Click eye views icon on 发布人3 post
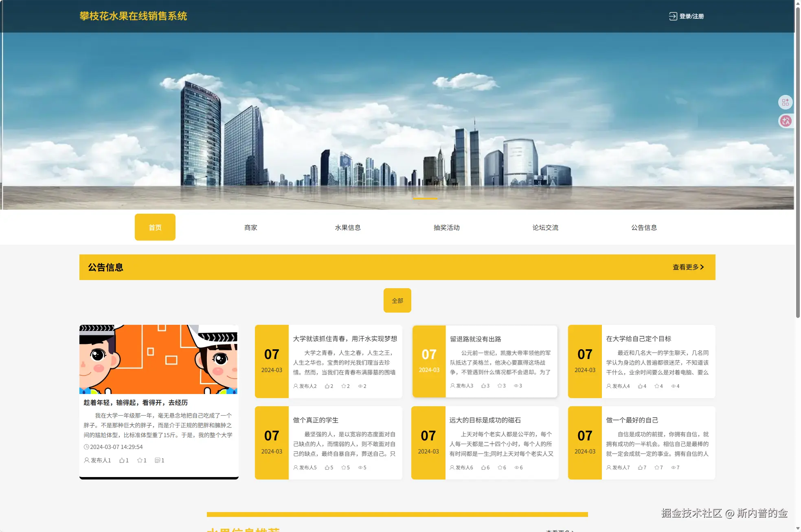 516,386
